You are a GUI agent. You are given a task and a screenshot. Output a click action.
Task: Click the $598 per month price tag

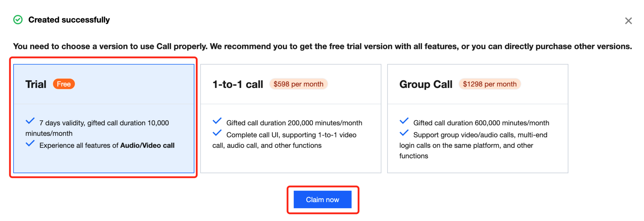(298, 84)
